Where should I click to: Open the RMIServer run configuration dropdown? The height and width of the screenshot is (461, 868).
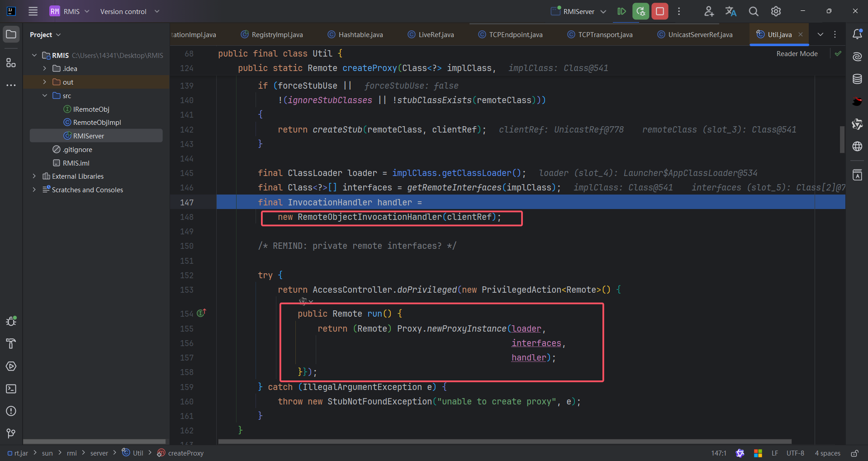579,11
